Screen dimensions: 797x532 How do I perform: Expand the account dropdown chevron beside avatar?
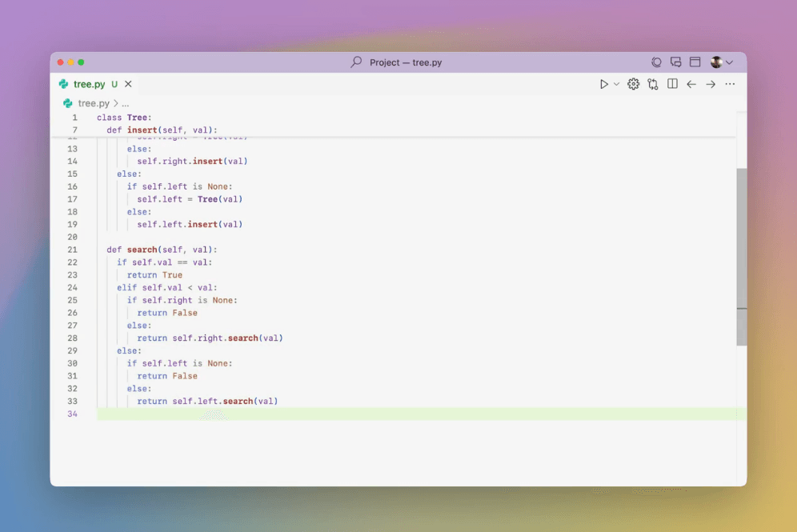[x=730, y=62]
